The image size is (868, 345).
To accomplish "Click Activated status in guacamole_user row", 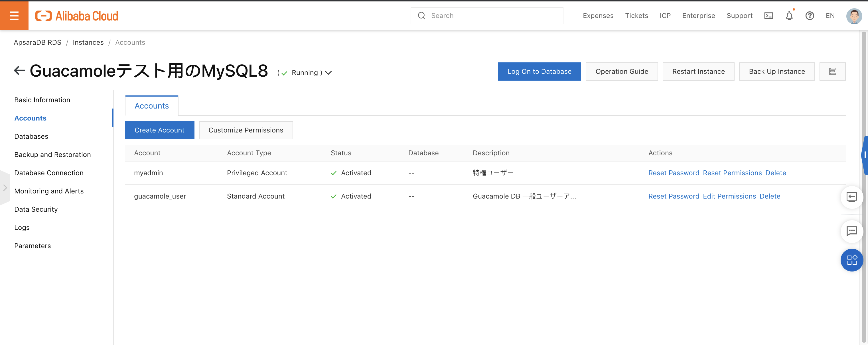I will 351,196.
